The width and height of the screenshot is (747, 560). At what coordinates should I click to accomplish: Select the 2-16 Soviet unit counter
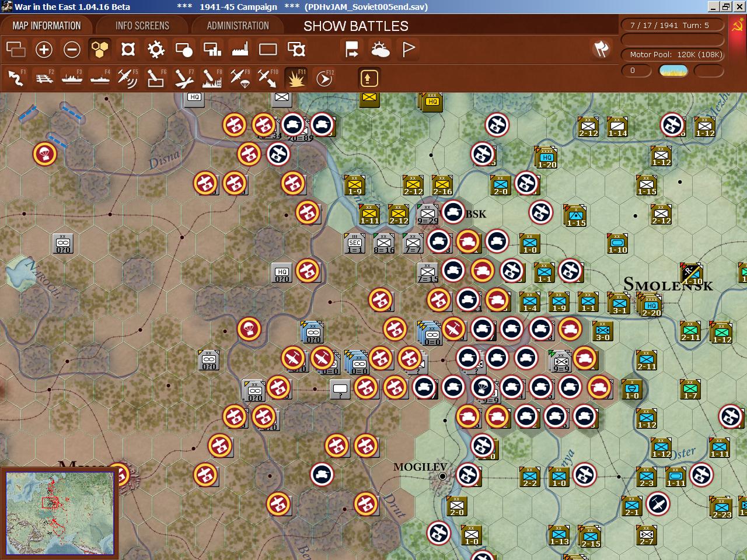[x=442, y=185]
